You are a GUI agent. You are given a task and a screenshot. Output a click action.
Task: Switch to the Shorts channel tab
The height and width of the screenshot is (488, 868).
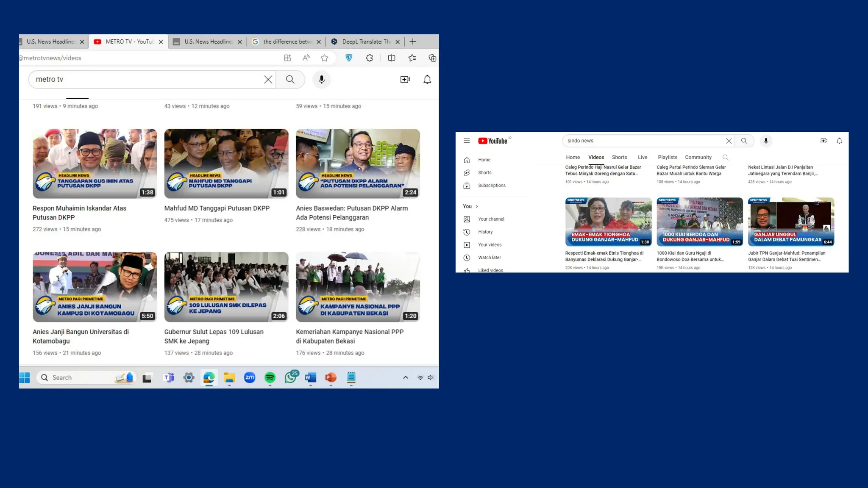(619, 157)
